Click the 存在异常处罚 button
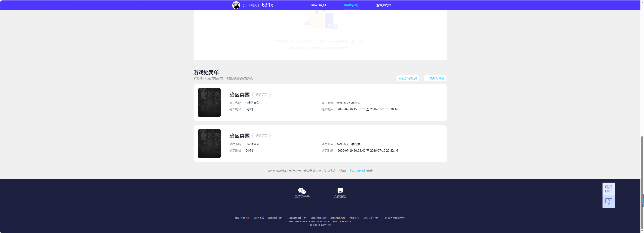This screenshot has width=644, height=233. 407,78
